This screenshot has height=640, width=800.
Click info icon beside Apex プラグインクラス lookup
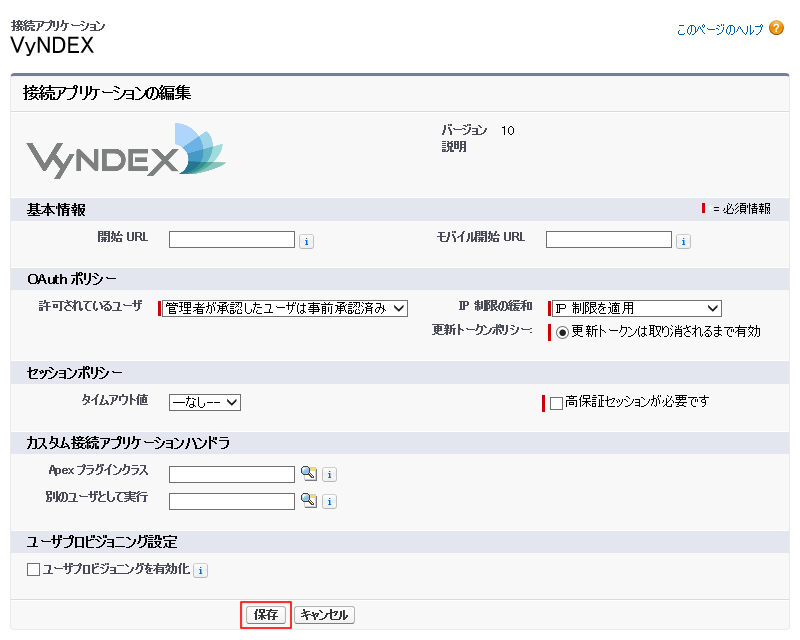pos(329,475)
